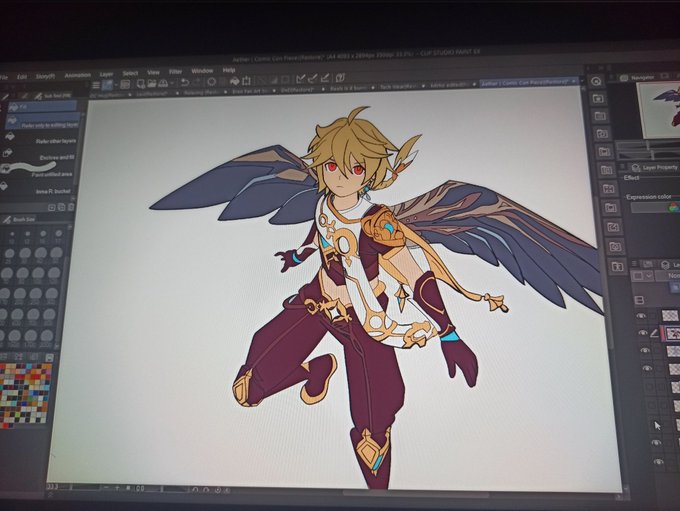Open the View menu
Image resolution: width=680 pixels, height=511 pixels.
(153, 72)
